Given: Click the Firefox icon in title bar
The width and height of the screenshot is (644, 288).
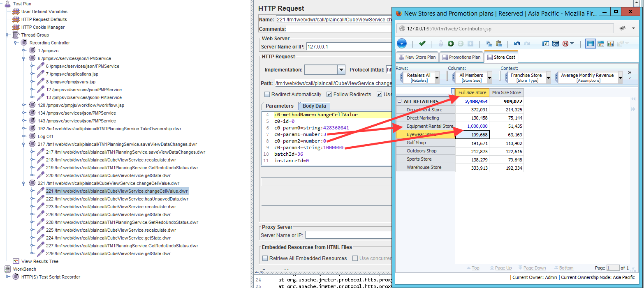Looking at the screenshot, I should click(398, 13).
